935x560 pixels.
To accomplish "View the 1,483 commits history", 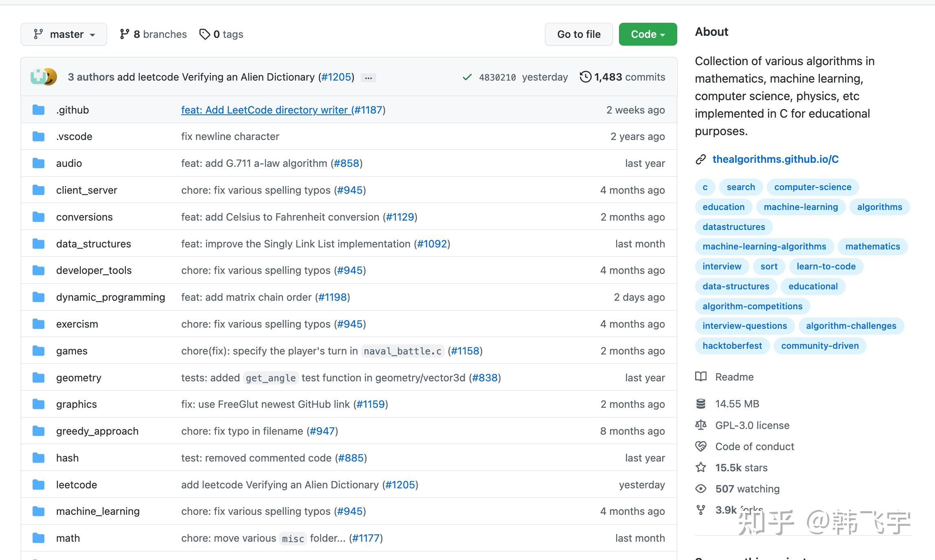I will [629, 77].
